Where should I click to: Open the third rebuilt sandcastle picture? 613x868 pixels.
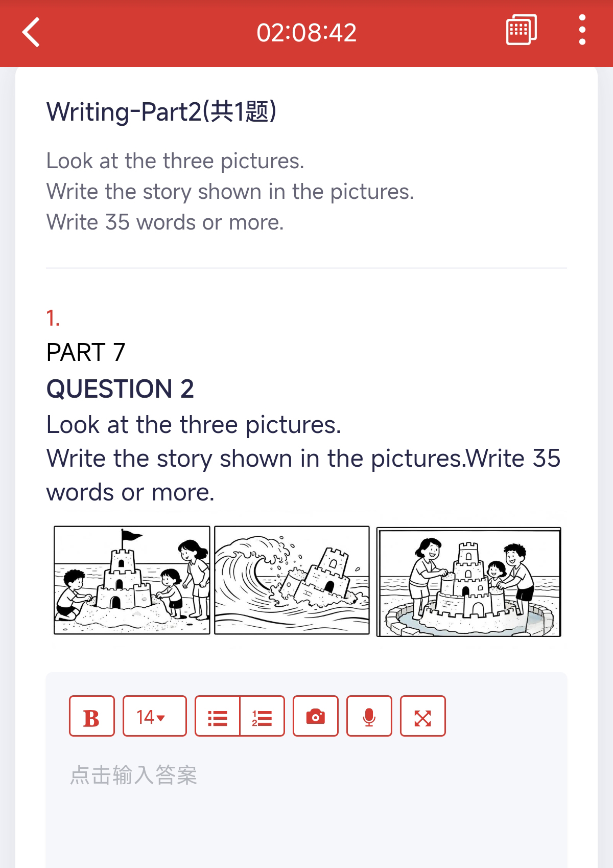click(x=468, y=582)
